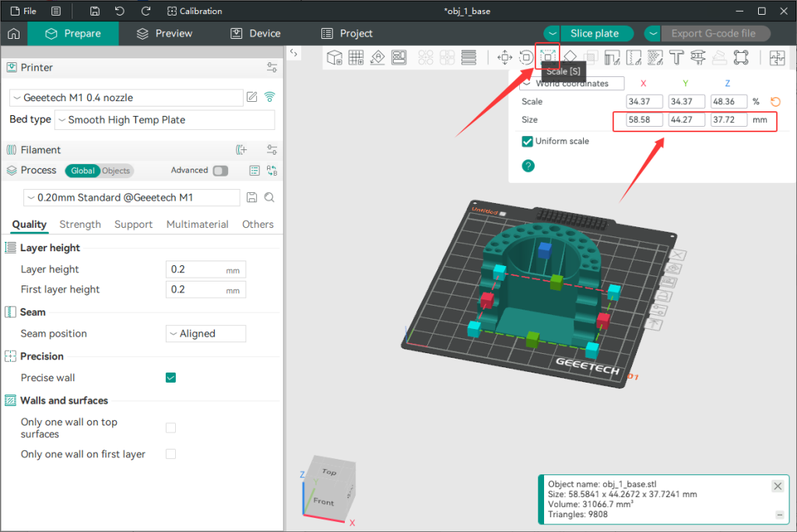Viewport: 797px width, 532px height.
Task: Select the Move tool in toolbar
Action: coord(504,58)
